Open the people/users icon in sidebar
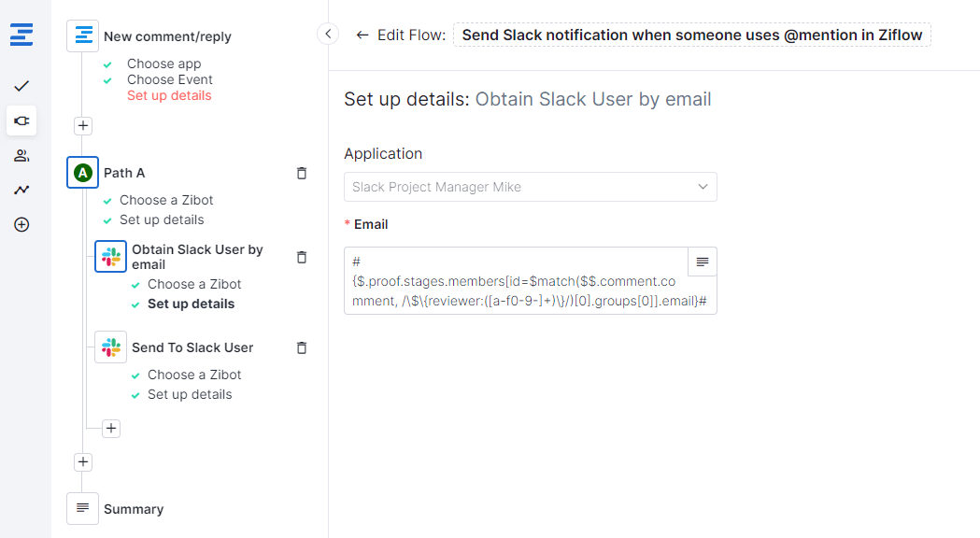Screen dimensions: 980x538 click(21, 155)
